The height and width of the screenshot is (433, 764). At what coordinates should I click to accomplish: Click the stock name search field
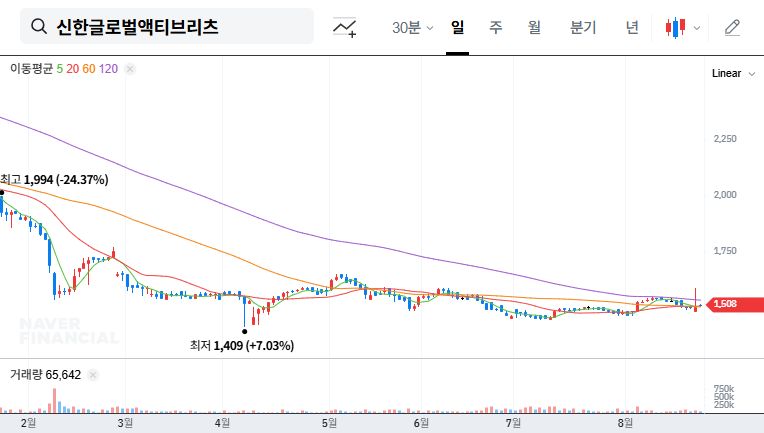167,26
